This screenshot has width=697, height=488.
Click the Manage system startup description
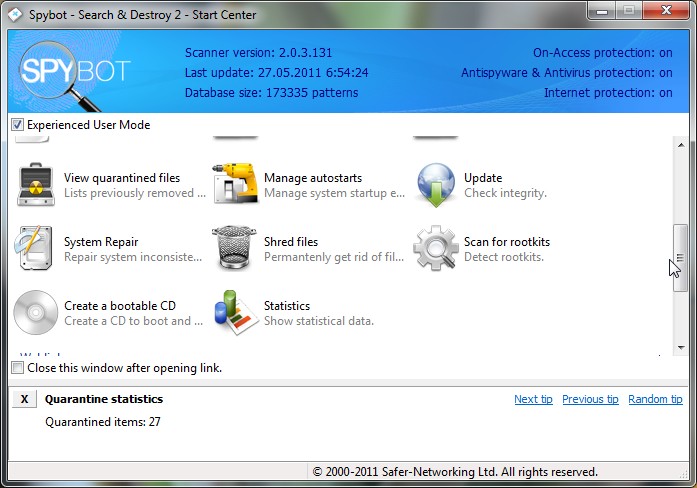(334, 193)
